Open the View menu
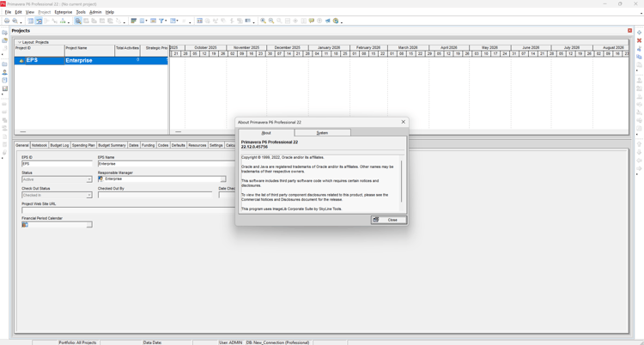The width and height of the screenshot is (644, 345). [x=30, y=12]
